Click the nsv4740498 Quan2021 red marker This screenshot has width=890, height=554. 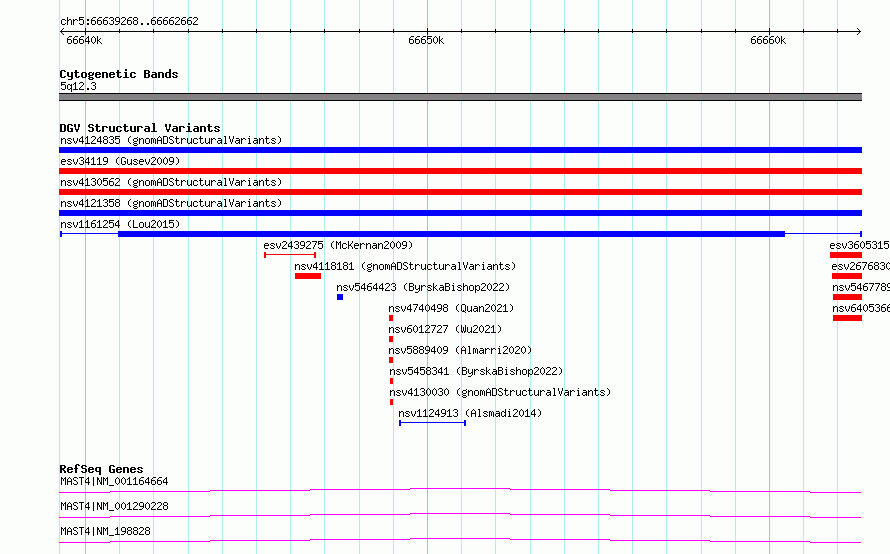(391, 318)
